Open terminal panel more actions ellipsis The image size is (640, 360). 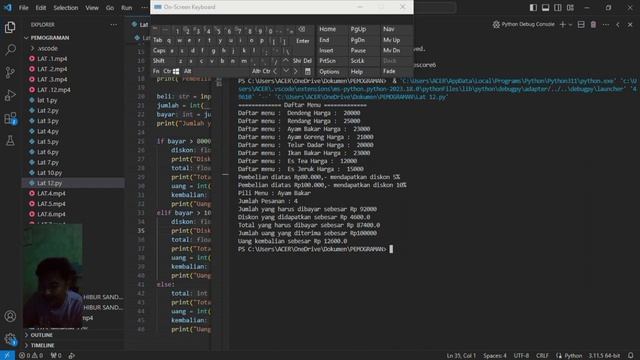[606, 24]
